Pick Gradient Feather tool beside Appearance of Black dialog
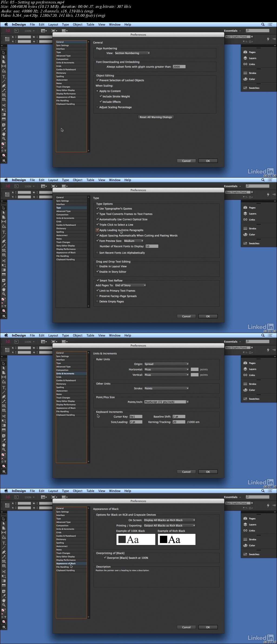 4,585
